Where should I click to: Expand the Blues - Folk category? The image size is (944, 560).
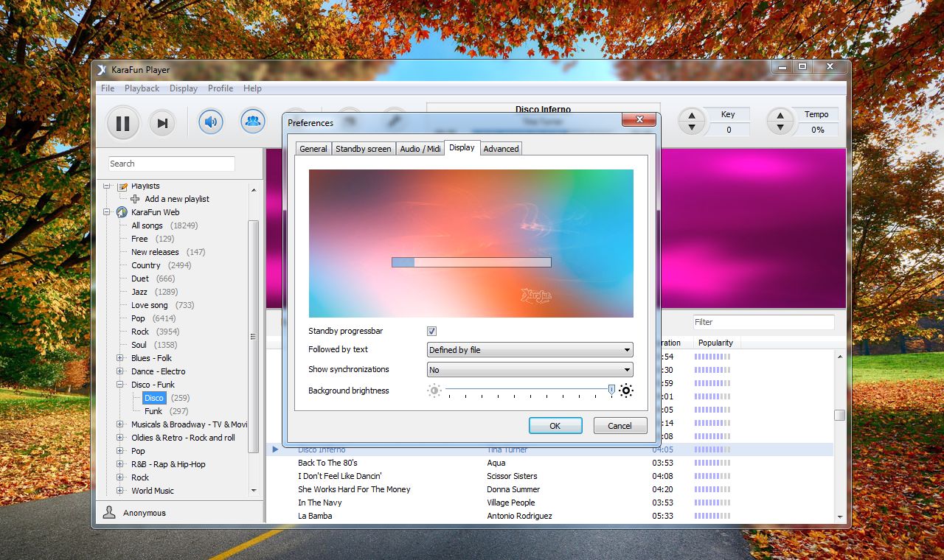(x=120, y=358)
